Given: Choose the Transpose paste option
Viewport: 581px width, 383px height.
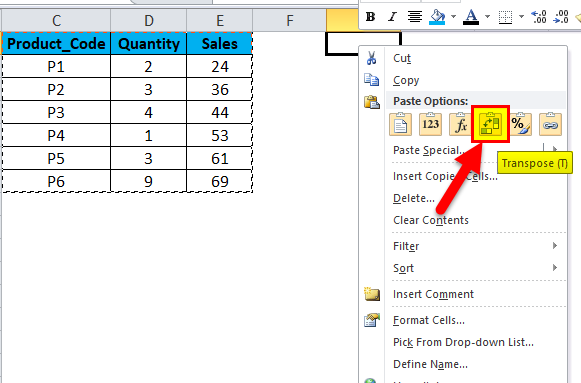Looking at the screenshot, I should [490, 124].
